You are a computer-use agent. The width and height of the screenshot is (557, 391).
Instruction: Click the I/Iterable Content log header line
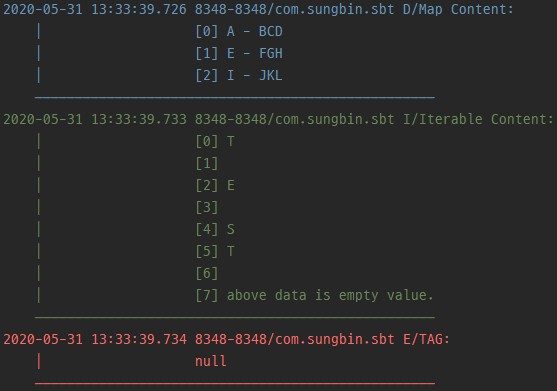278,119
